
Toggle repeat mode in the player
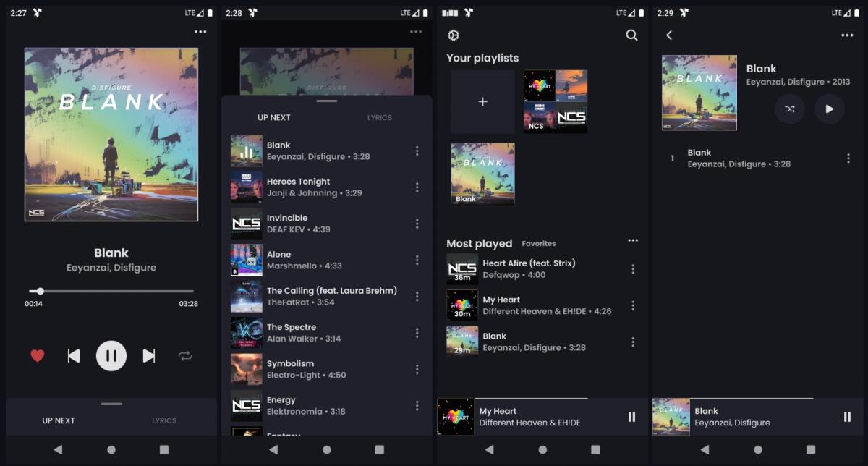(186, 356)
